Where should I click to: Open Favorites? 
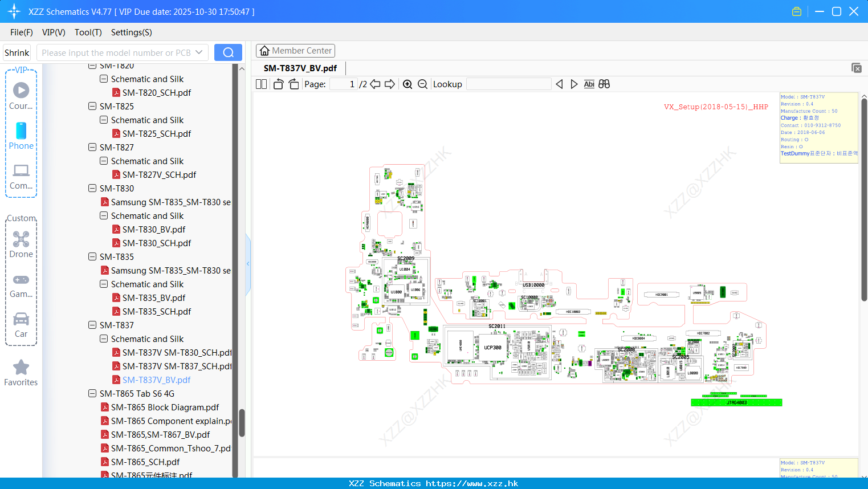click(x=21, y=373)
